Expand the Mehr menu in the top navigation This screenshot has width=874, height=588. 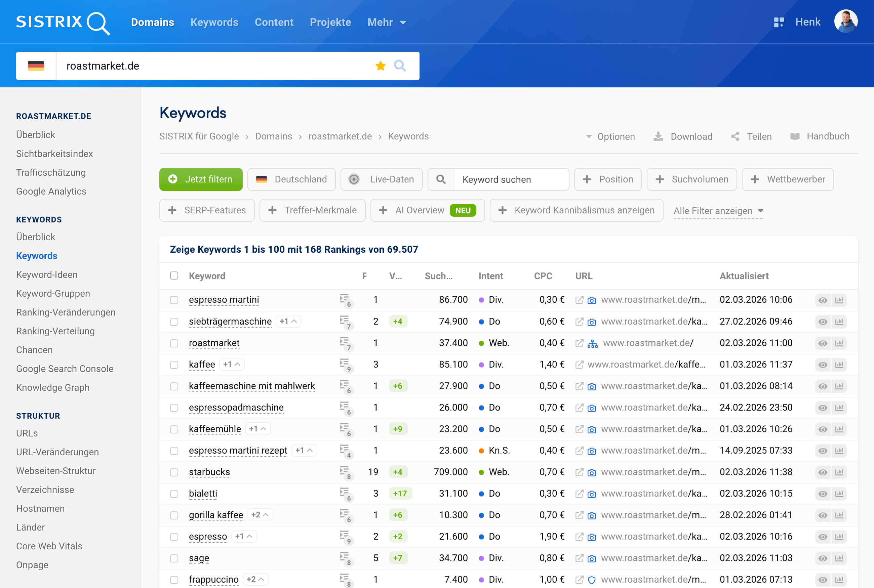[x=387, y=22]
